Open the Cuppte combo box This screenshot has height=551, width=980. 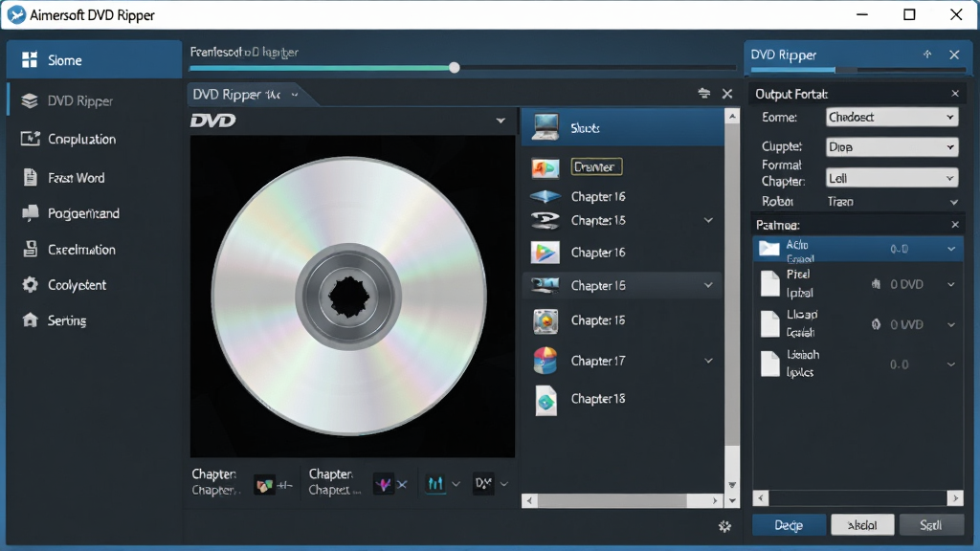click(892, 146)
